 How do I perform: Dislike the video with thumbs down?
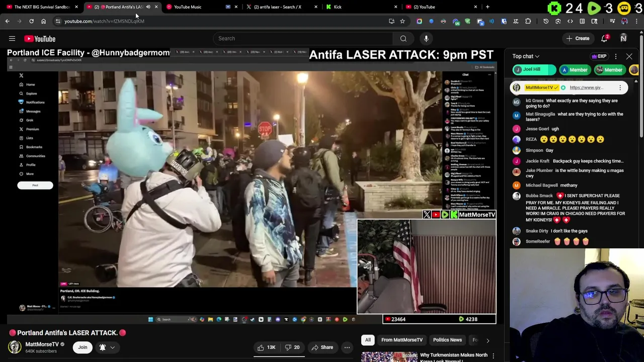tap(292, 347)
